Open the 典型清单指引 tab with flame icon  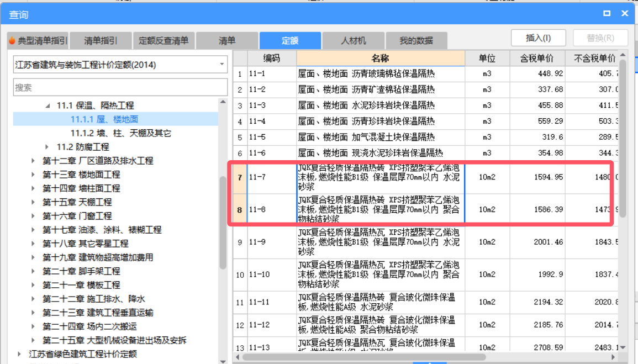[38, 41]
